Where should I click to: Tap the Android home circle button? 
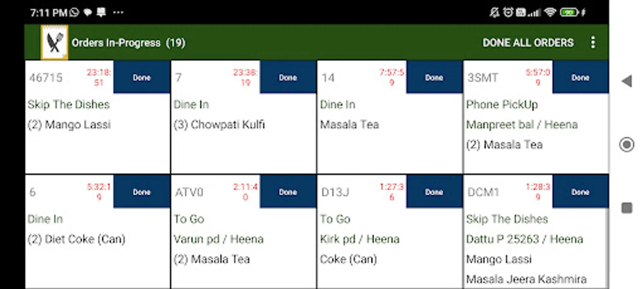(x=627, y=144)
